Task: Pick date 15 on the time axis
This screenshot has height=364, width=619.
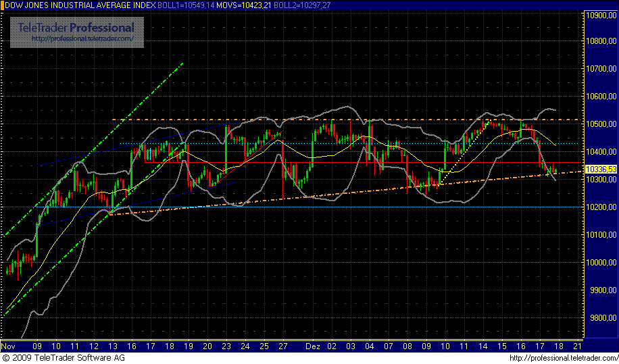Action: (x=502, y=346)
